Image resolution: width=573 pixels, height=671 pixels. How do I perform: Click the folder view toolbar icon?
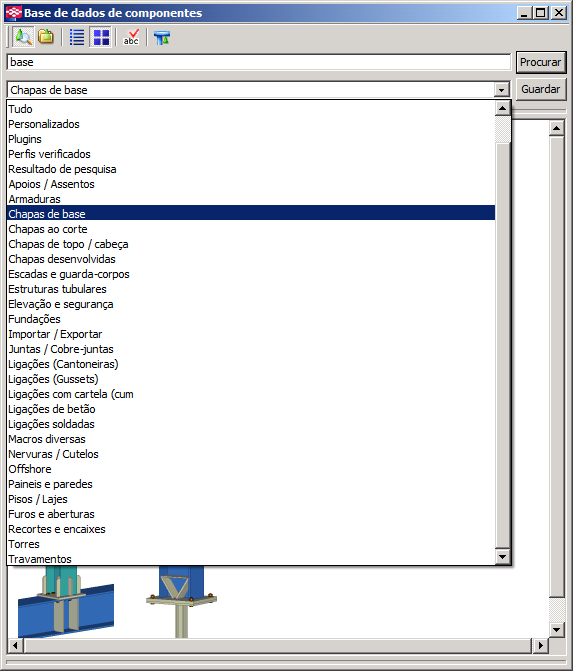pos(46,37)
